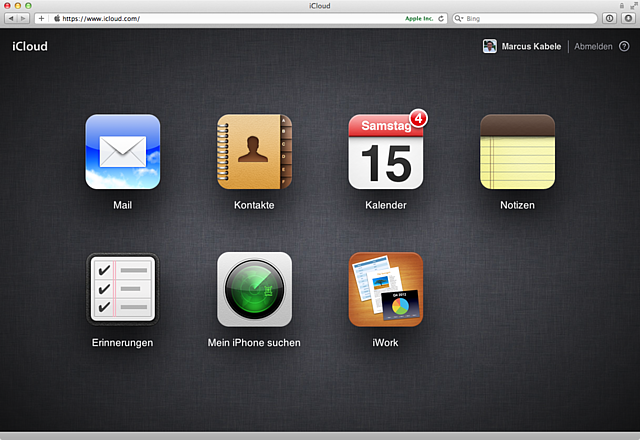This screenshot has height=440, width=640.
Task: Click the Erinnerungen label text
Action: pos(122,342)
